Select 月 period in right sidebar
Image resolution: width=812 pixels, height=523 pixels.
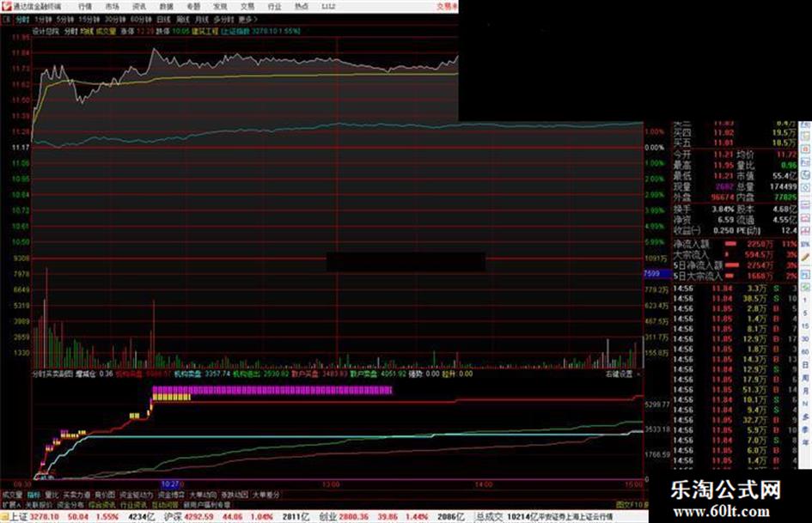(805, 391)
